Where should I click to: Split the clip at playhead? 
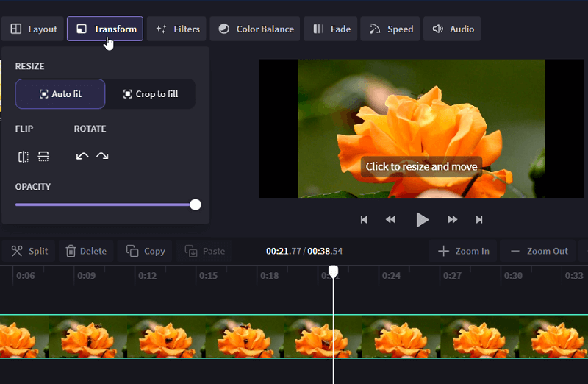[29, 251]
